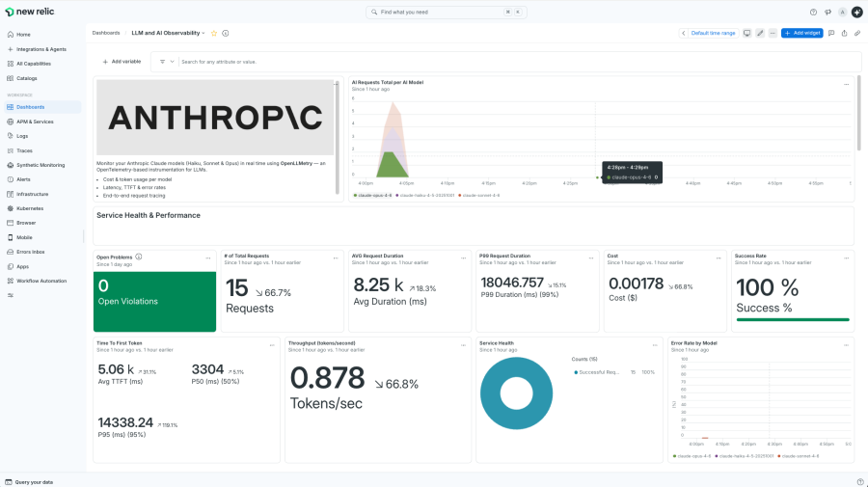Open options menu of P99 Request Duration widget
868x487 pixels.
(591, 257)
